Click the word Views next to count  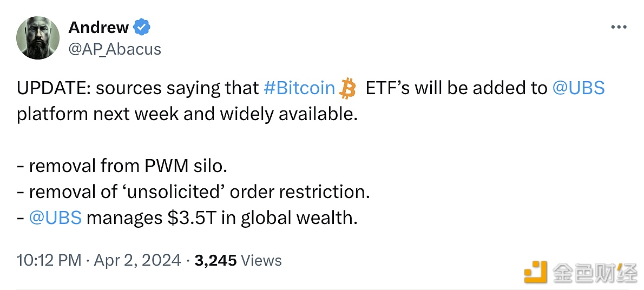[261, 260]
